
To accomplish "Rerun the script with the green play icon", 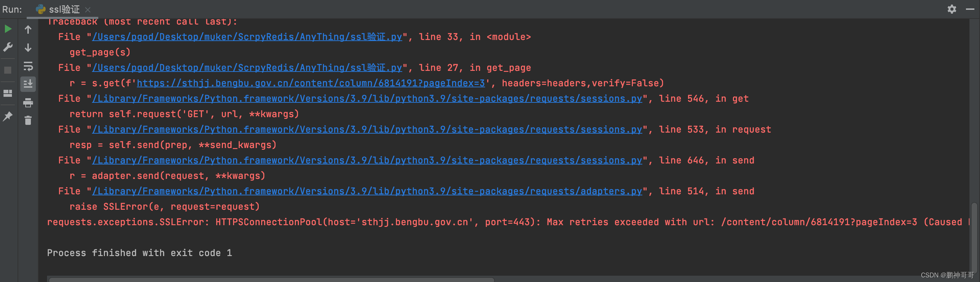I will 8,29.
